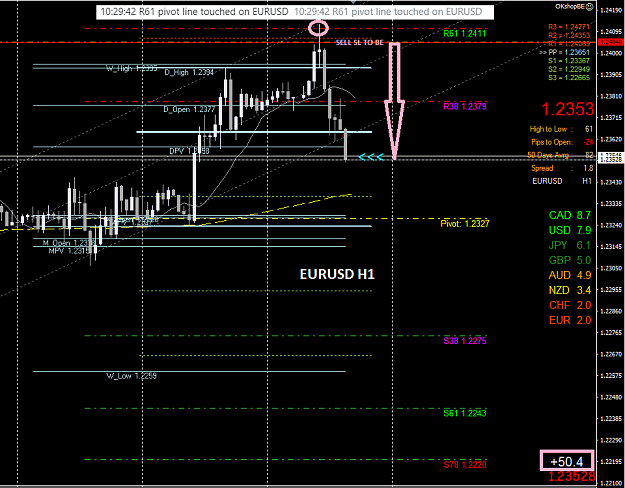Screen dimensions: 625x488
Task: Click the PP = 1.23651 pivot point text
Action: click(564, 52)
